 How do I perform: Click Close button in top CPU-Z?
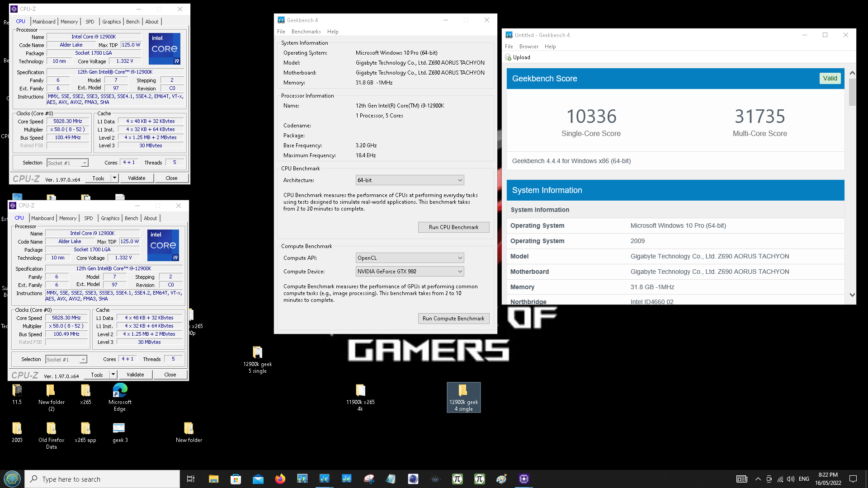pos(171,178)
